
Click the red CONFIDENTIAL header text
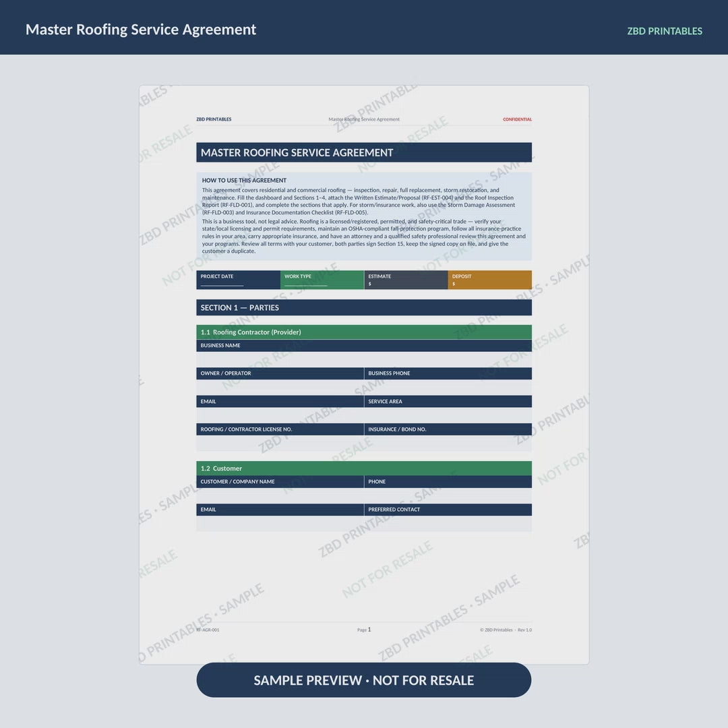coord(517,119)
